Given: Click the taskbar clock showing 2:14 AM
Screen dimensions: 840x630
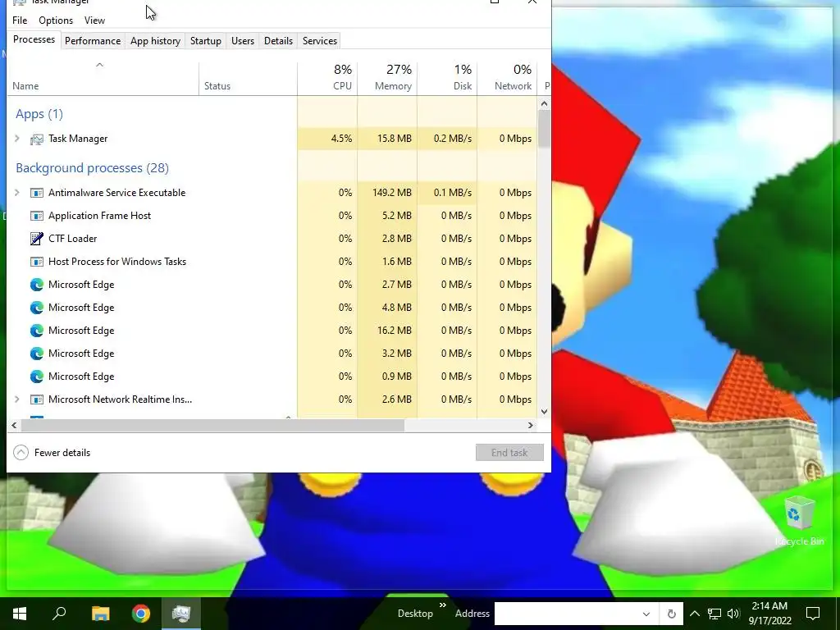Looking at the screenshot, I should pyautogui.click(x=769, y=614).
